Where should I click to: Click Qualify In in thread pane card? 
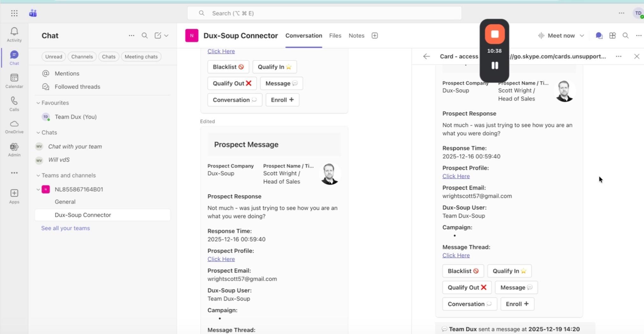(509, 271)
